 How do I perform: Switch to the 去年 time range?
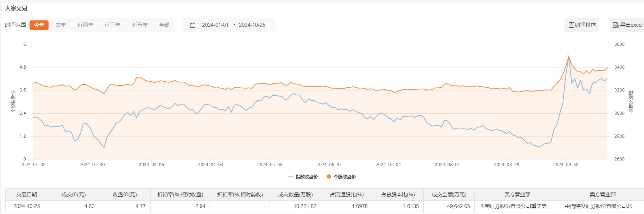coord(61,25)
